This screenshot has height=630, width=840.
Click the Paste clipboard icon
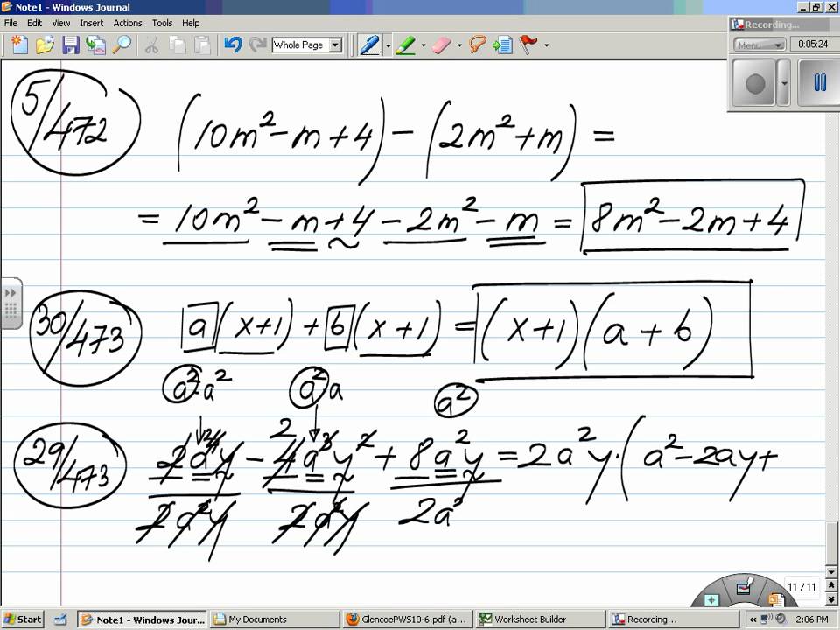tap(202, 45)
